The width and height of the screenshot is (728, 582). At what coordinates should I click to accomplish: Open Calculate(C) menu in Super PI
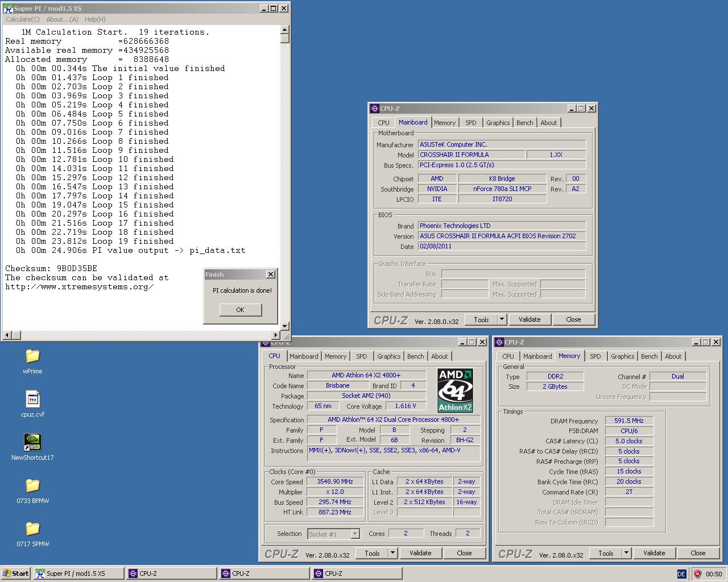pos(23,19)
